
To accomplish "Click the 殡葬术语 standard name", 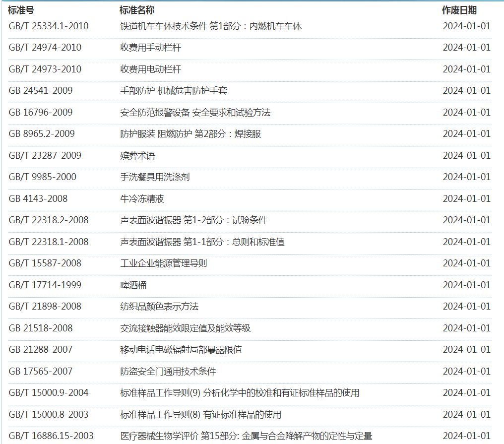I will [x=137, y=156].
